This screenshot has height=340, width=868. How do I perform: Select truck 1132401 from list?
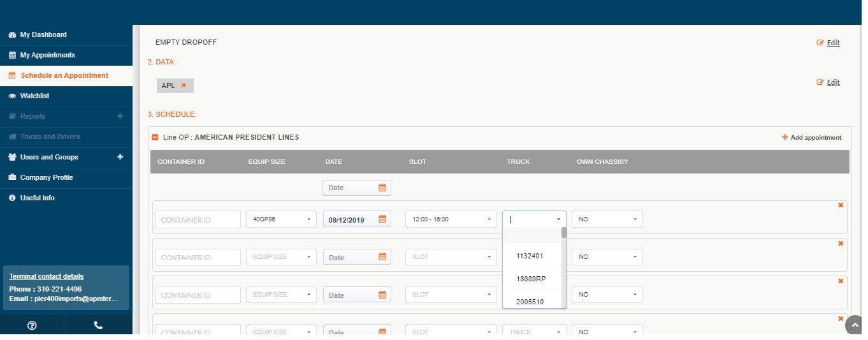(530, 256)
